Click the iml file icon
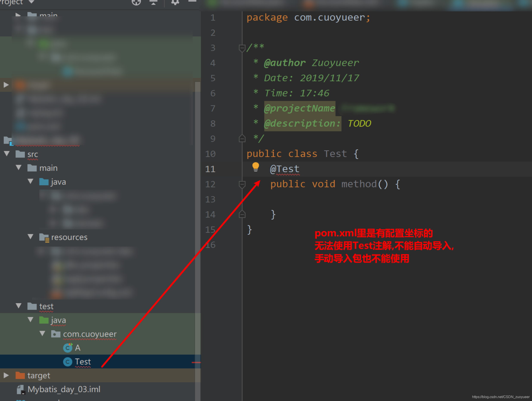 point(21,390)
